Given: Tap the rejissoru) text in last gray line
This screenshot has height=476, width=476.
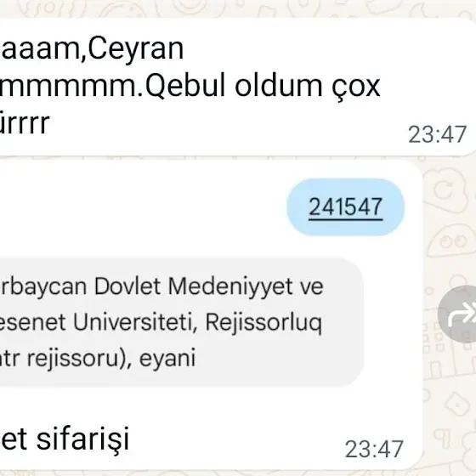Looking at the screenshot, I should (x=80, y=359).
